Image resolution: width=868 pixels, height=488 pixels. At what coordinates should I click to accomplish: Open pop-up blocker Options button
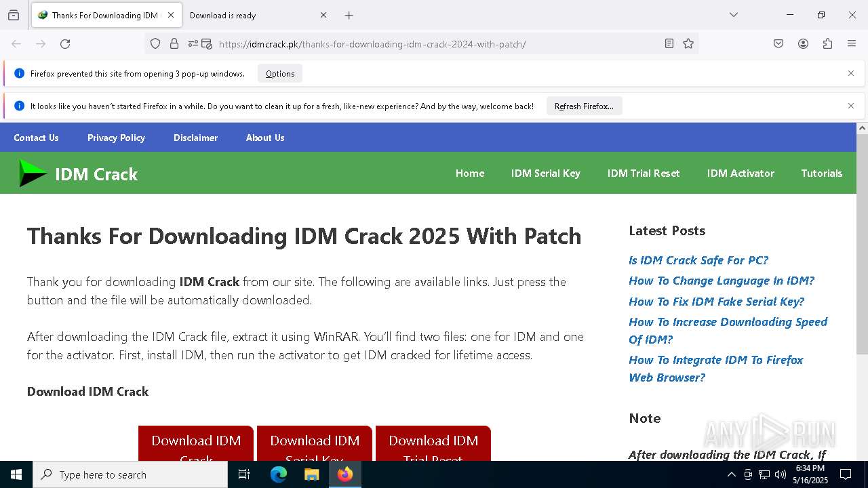[280, 73]
